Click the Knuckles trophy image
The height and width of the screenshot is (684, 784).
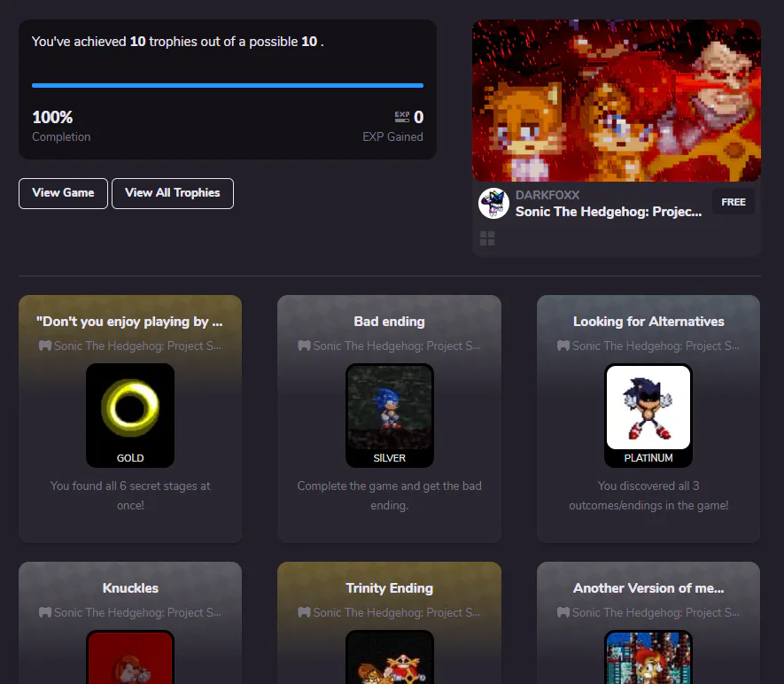click(130, 657)
